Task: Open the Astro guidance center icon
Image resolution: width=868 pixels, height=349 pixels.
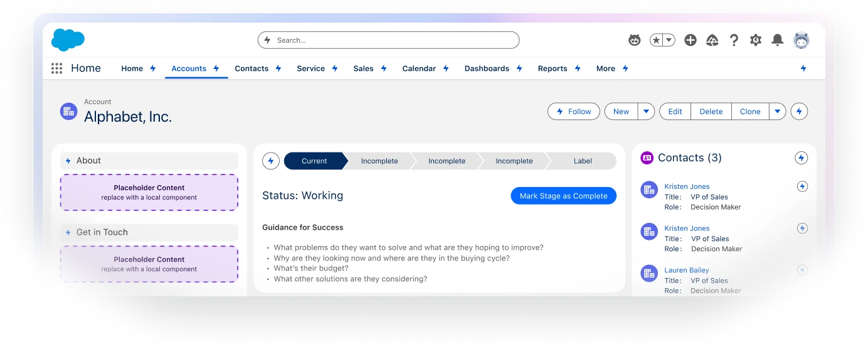Action: (x=635, y=40)
